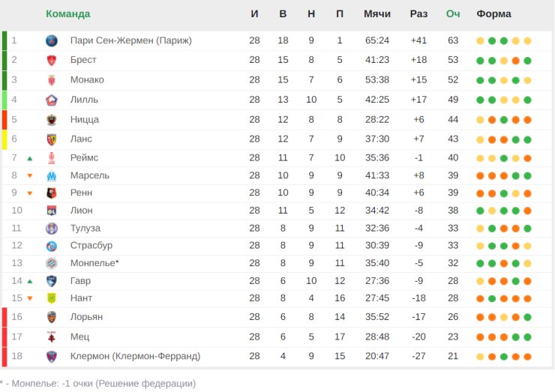Sort table by Команда column header
Image resolution: width=555 pixels, height=392 pixels.
tap(68, 13)
